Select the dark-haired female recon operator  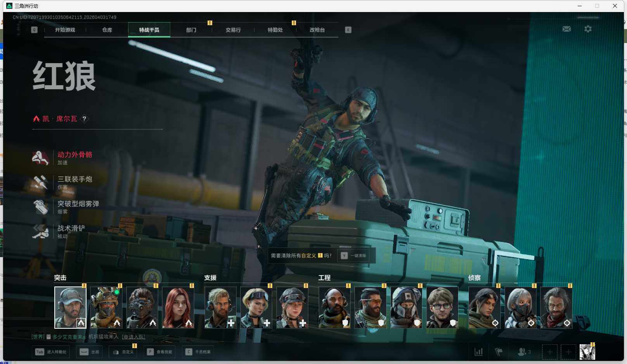[x=484, y=307]
